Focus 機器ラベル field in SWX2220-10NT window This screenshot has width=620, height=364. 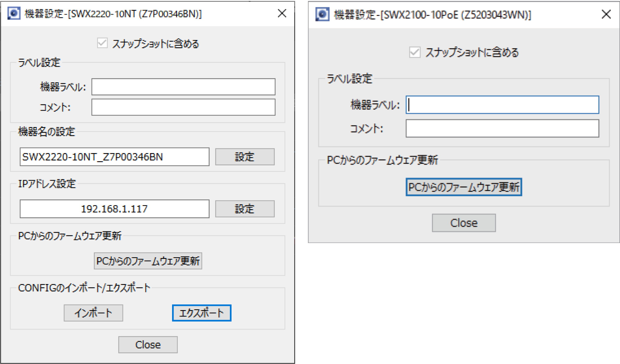pyautogui.click(x=183, y=87)
